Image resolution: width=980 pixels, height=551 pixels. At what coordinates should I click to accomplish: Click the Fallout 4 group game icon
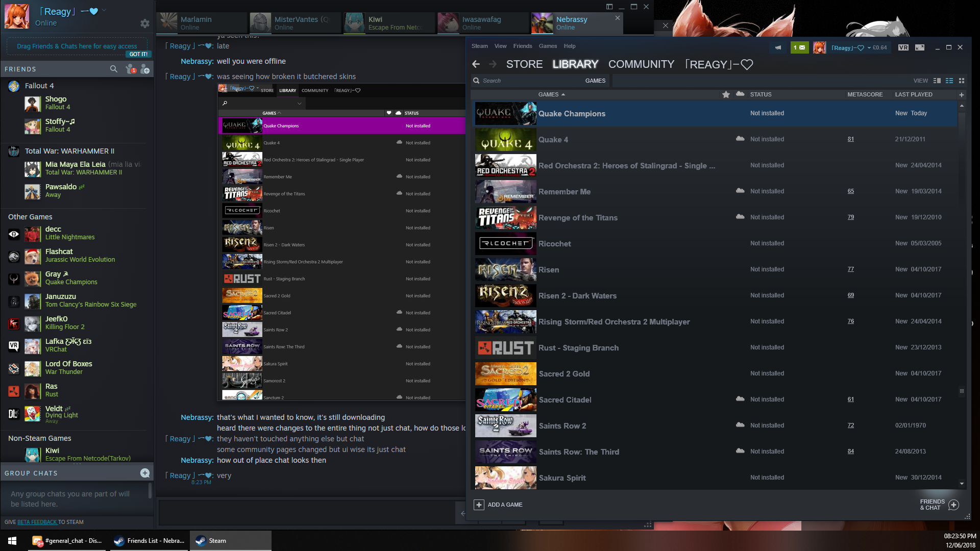(x=14, y=86)
